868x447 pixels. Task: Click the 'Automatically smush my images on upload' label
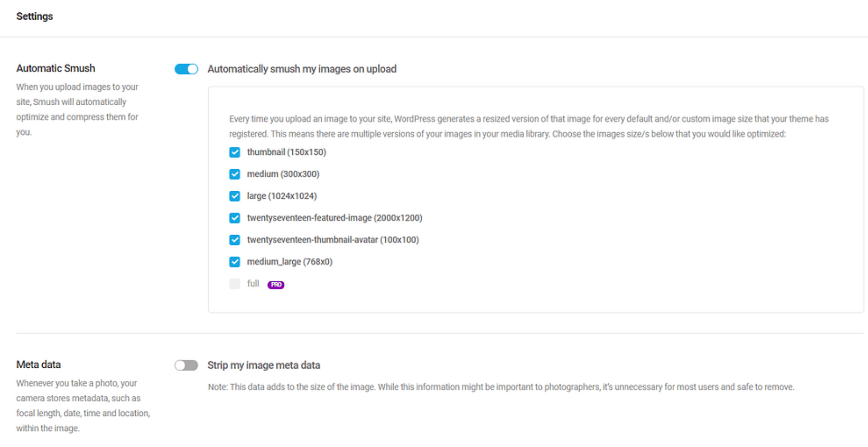(302, 69)
